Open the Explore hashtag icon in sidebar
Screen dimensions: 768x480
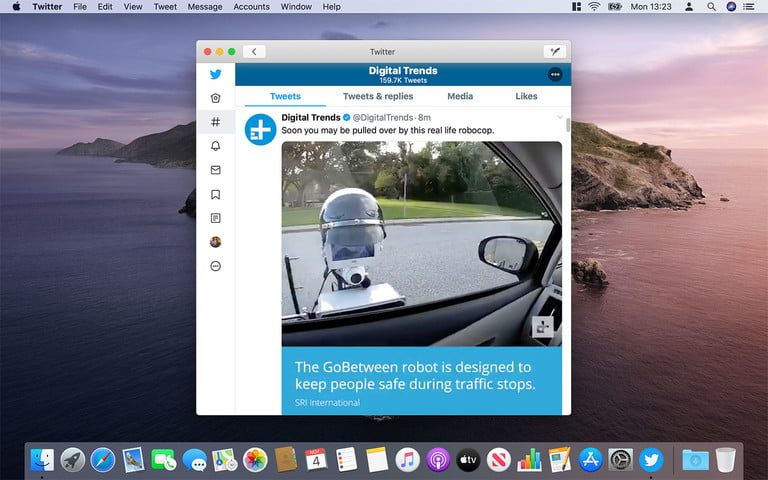(216, 122)
